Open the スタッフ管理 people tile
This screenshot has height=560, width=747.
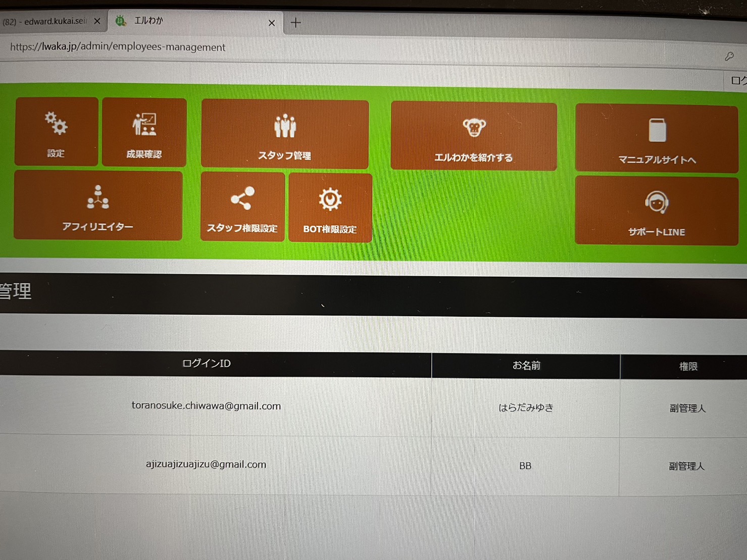tap(285, 134)
